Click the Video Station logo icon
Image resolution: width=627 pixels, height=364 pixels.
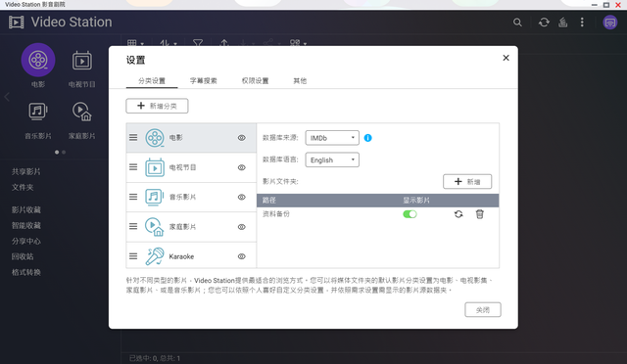(x=17, y=22)
